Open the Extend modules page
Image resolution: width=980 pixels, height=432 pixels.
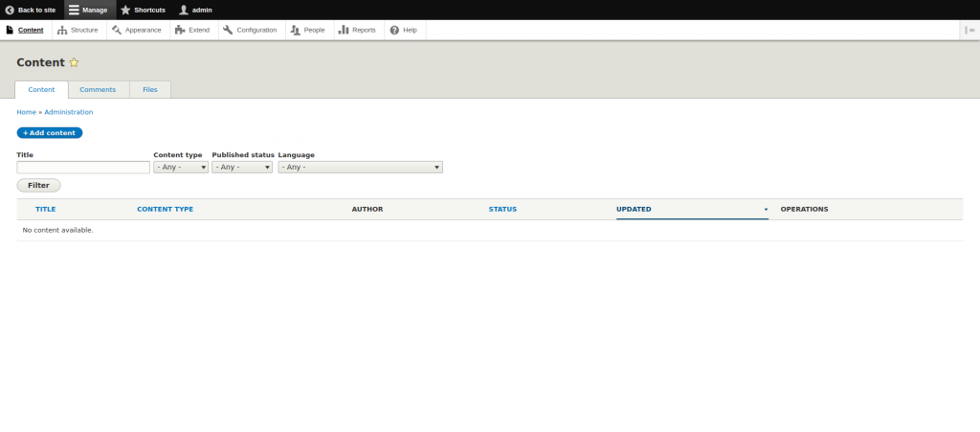(x=191, y=30)
